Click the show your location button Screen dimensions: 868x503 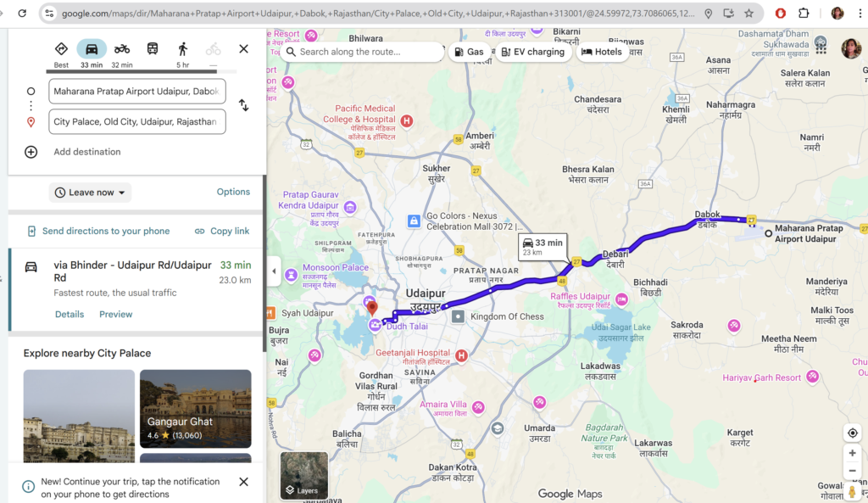click(x=852, y=433)
